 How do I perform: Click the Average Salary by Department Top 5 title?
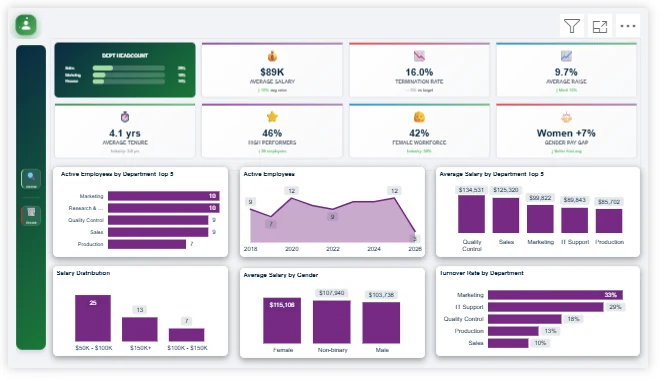point(491,174)
